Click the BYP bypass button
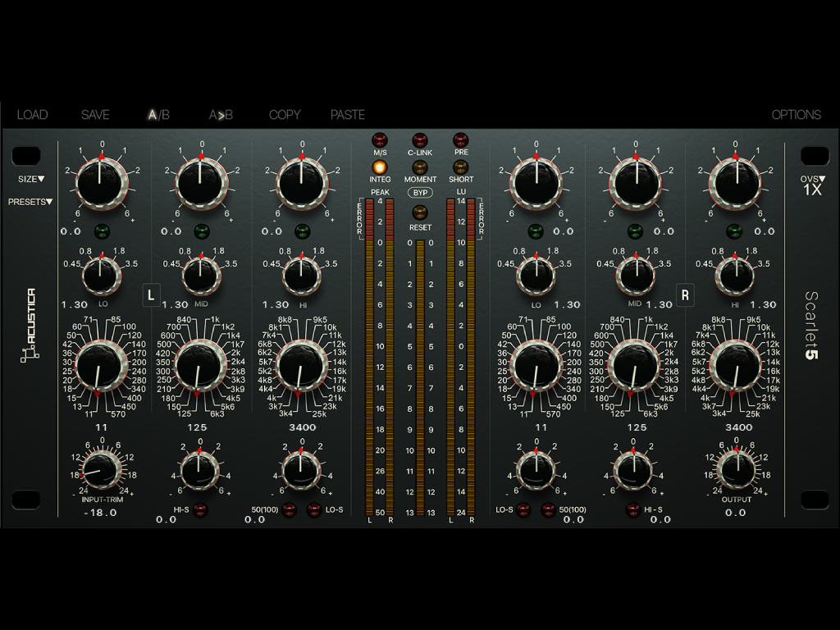The height and width of the screenshot is (630, 840). tap(420, 192)
